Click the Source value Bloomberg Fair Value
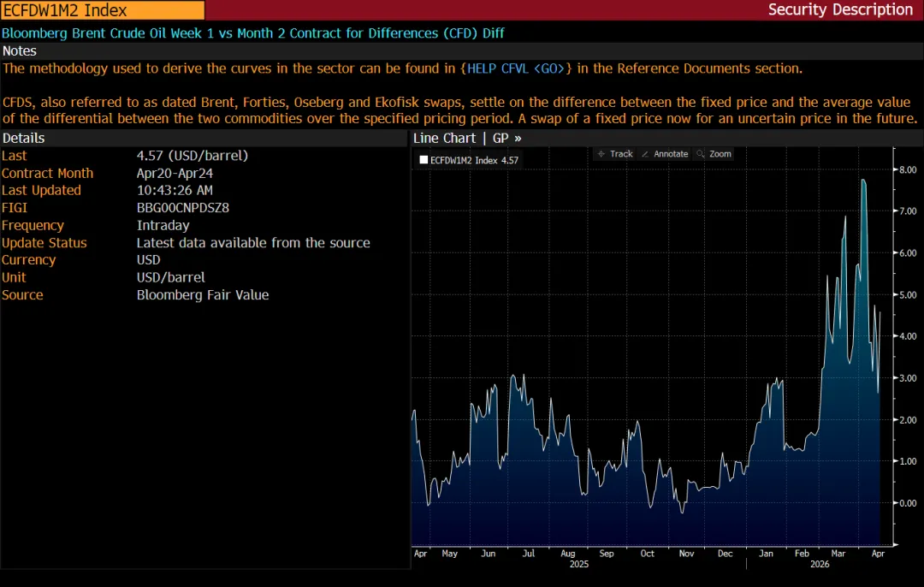The width and height of the screenshot is (924, 587). point(203,294)
